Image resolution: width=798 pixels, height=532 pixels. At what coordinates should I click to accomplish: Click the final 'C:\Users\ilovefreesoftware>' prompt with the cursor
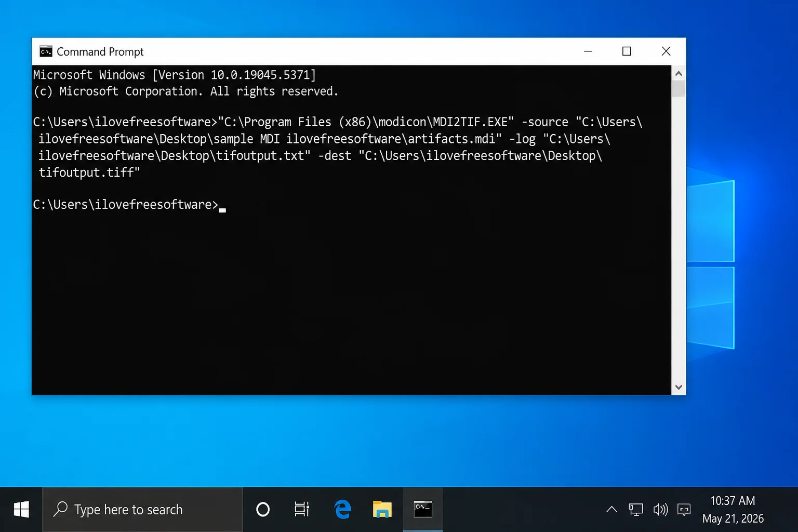click(x=126, y=205)
